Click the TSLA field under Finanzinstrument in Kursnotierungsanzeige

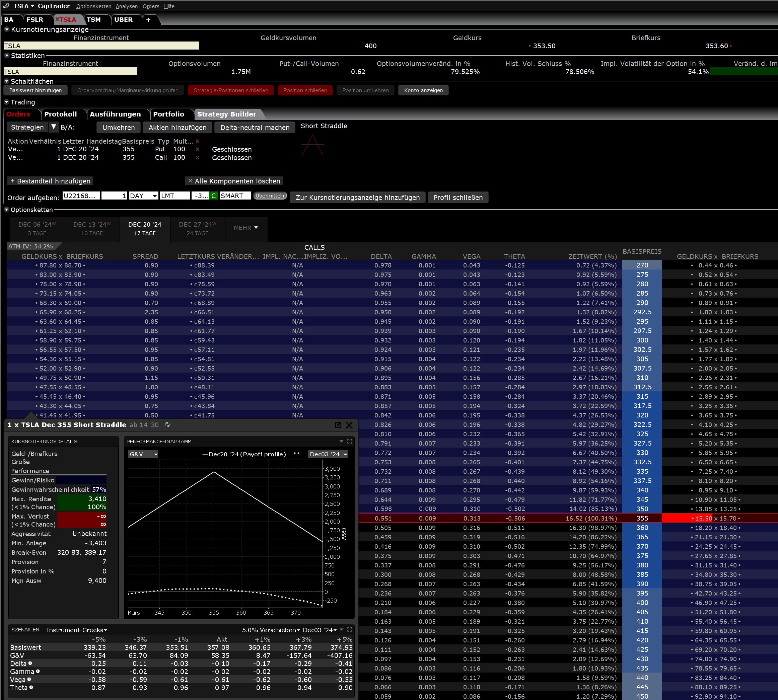pos(101,46)
